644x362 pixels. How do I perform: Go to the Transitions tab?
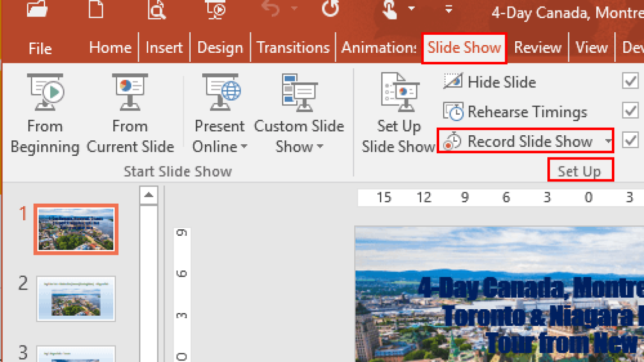pos(293,47)
